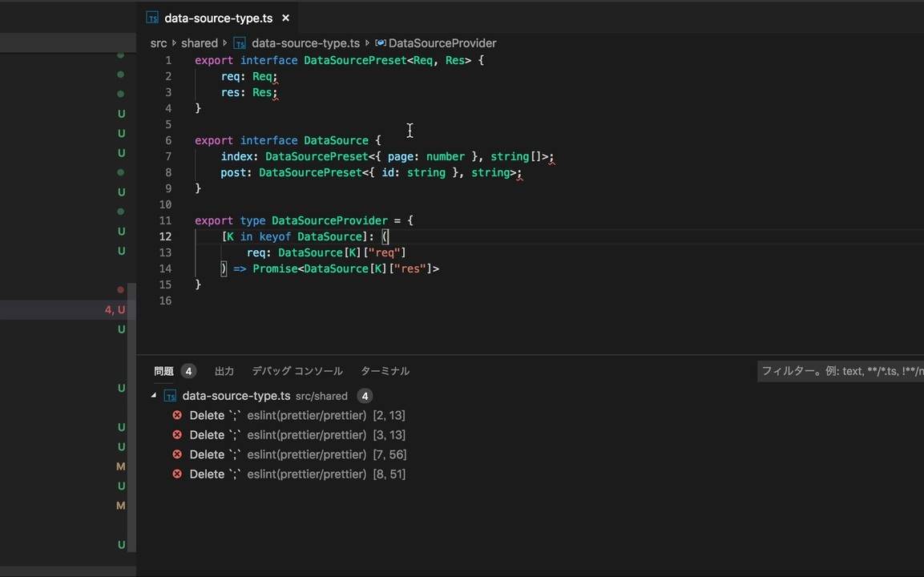Select the data-source-type.ts editor tab

[219, 18]
